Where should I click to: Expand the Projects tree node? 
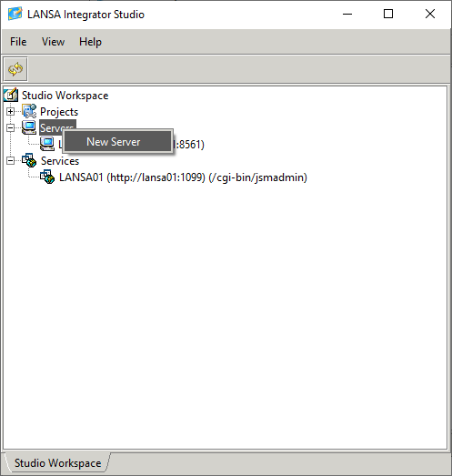coord(10,112)
